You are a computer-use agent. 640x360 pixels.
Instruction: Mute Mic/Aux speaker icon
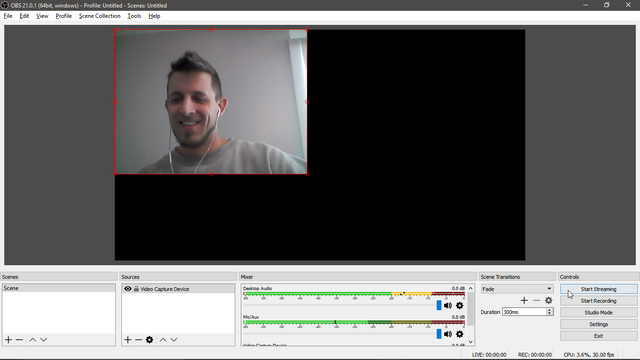(x=448, y=334)
